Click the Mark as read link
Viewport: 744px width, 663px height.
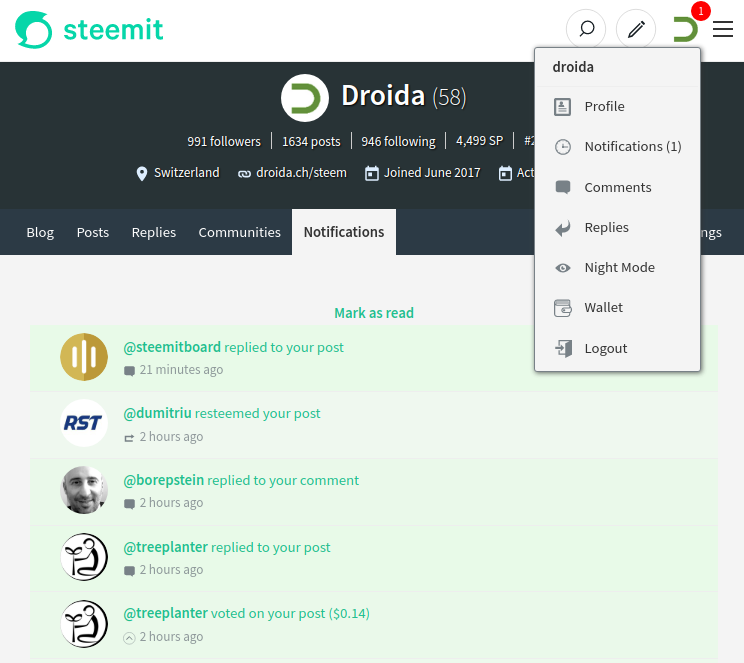(373, 313)
